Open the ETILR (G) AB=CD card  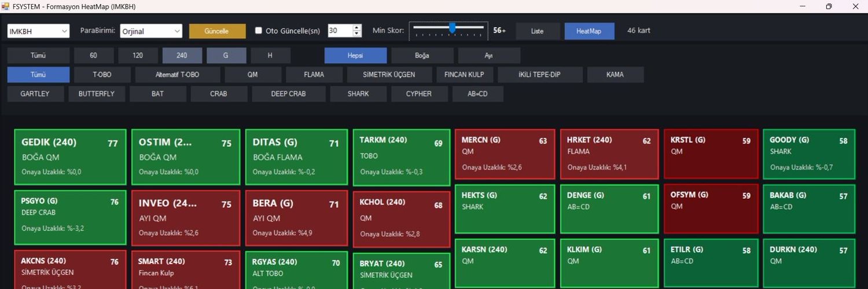click(x=711, y=263)
